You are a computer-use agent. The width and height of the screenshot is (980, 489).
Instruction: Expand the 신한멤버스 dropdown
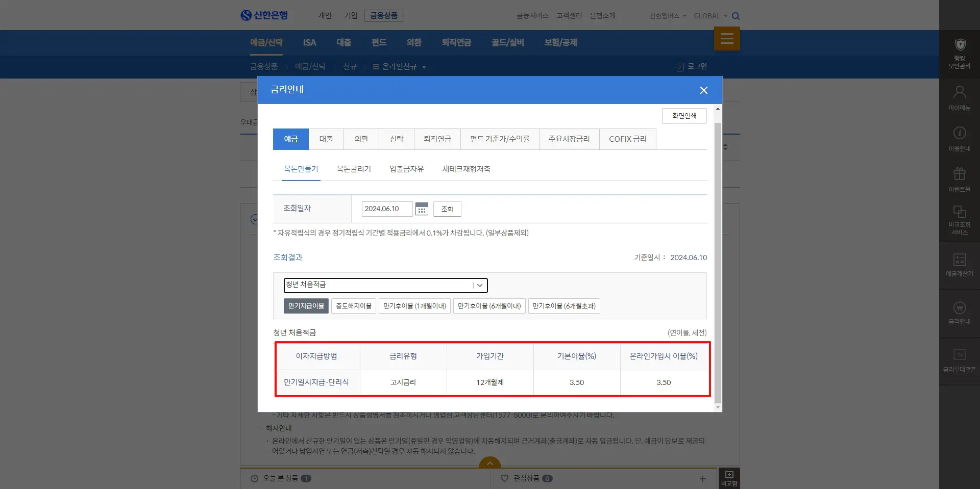[668, 16]
